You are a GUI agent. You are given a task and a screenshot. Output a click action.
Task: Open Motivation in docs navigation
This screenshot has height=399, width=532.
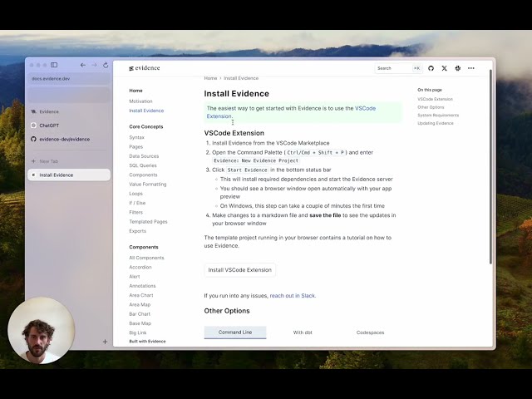(x=140, y=101)
